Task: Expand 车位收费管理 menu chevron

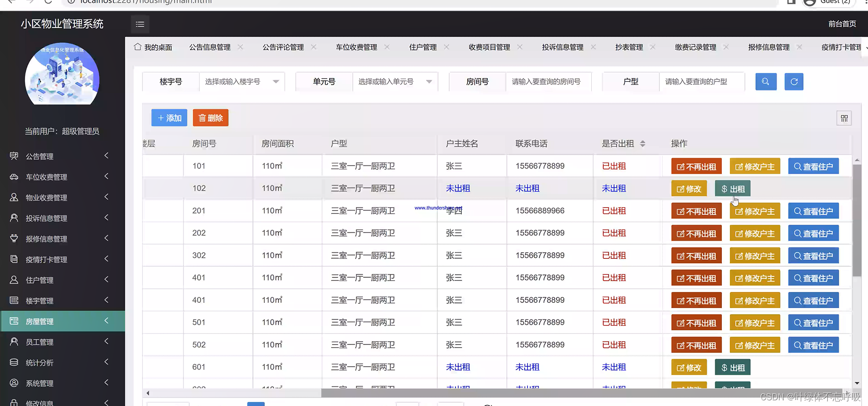Action: click(x=106, y=177)
